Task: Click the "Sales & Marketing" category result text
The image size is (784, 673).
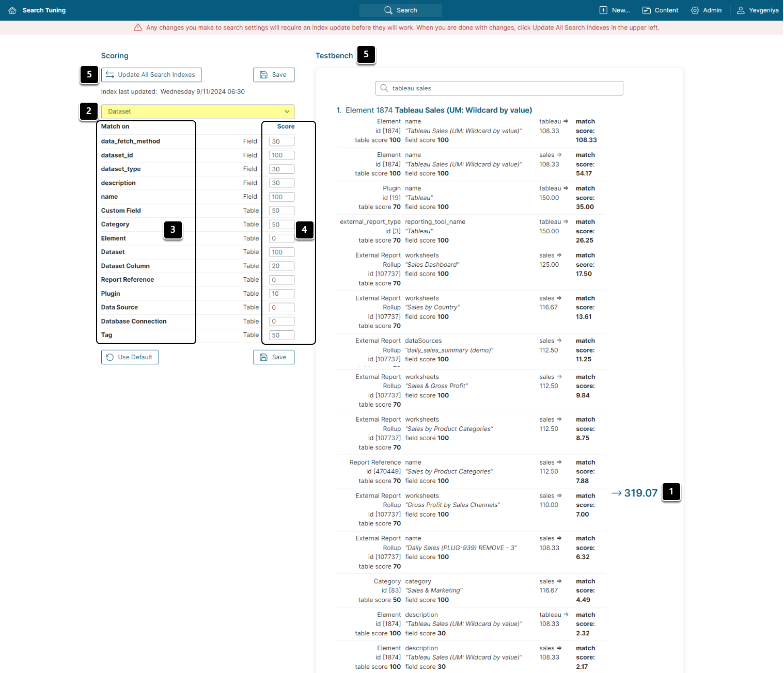Action: point(434,590)
